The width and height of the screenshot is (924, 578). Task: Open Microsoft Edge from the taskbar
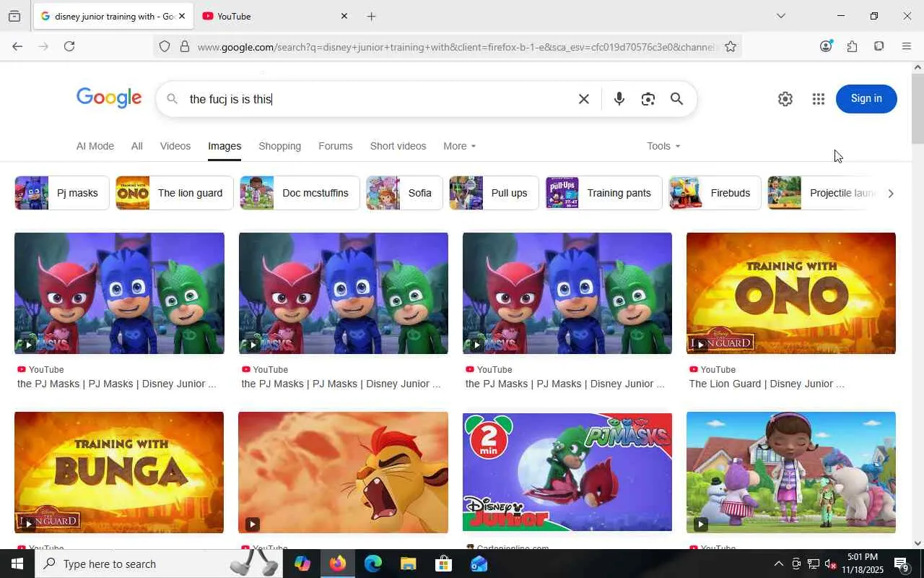pyautogui.click(x=373, y=564)
